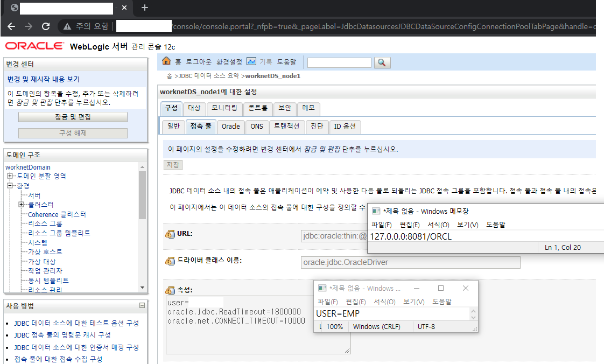Image resolution: width=604 pixels, height=364 pixels.
Task: Click the 저장 button
Action: [173, 165]
